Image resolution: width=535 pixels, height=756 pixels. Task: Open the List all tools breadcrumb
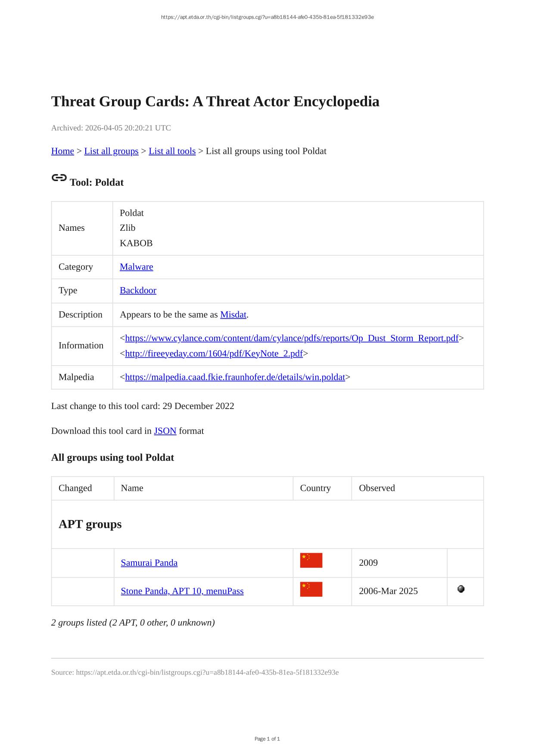point(172,151)
